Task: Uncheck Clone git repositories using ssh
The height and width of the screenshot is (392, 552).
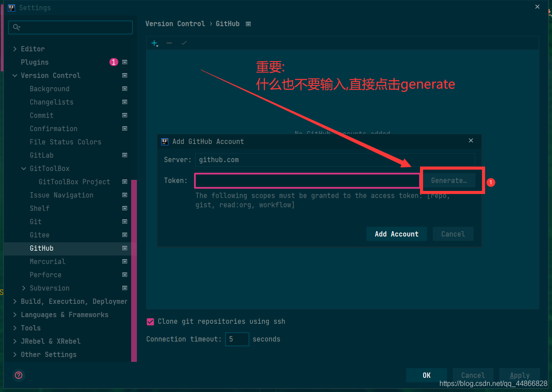Action: 150,322
